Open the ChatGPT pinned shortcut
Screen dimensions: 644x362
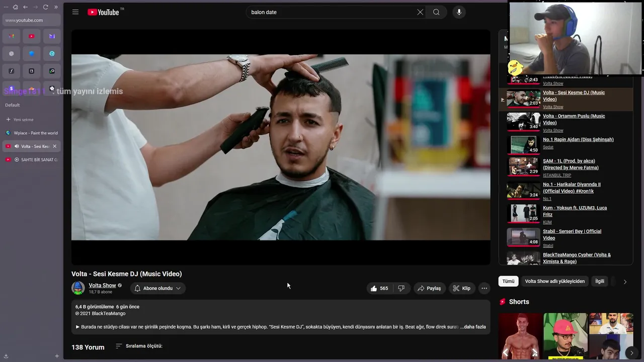tap(12, 54)
